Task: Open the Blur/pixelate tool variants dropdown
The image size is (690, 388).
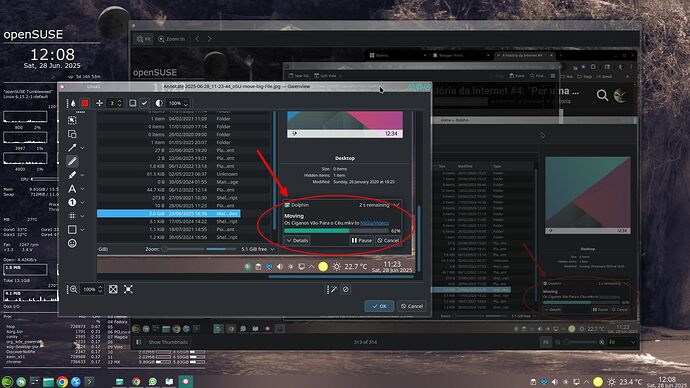Action: [82, 216]
